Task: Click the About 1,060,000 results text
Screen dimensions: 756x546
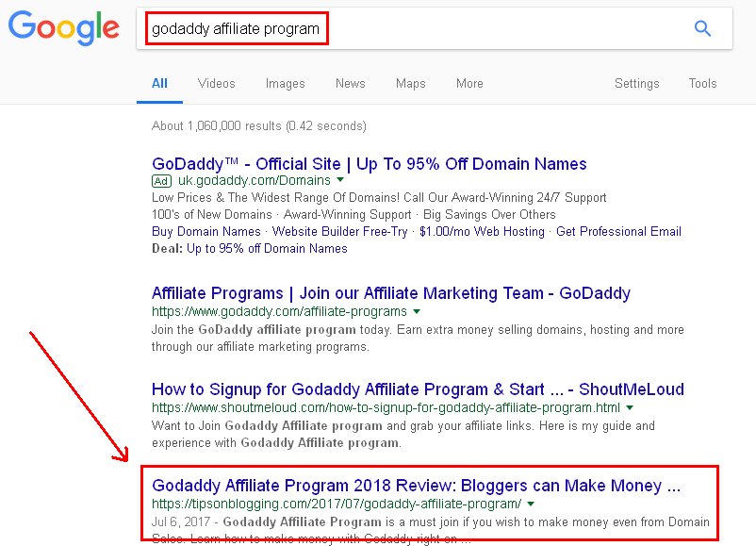Action: click(x=259, y=125)
